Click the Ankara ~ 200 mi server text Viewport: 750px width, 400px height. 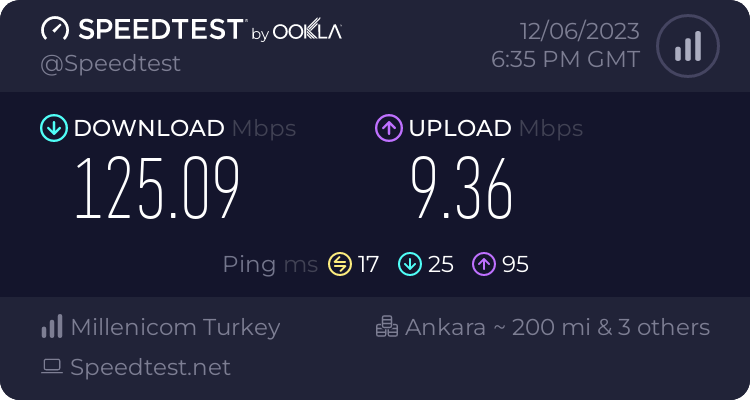[x=498, y=327]
